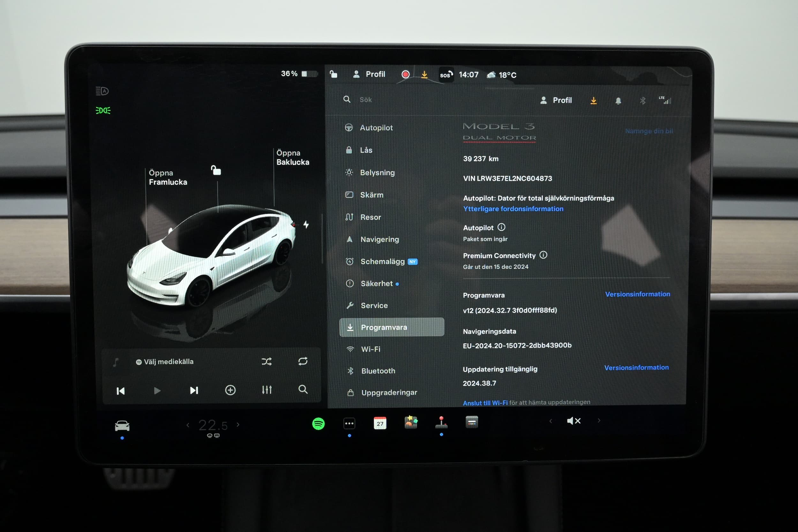Image resolution: width=798 pixels, height=532 pixels.
Task: Open notifications bell icon
Action: pos(618,101)
